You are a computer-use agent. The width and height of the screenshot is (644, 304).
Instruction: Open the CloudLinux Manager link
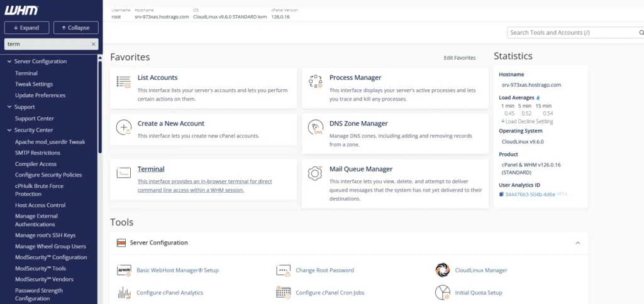tap(481, 270)
